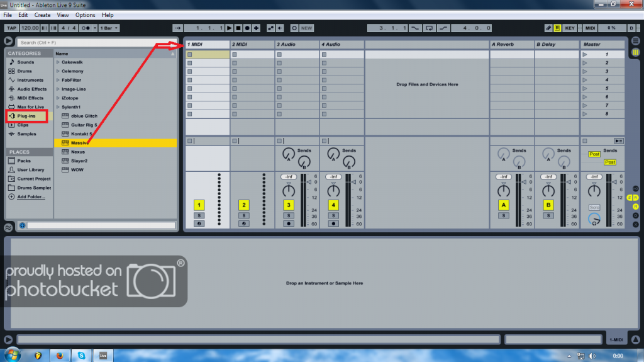Open the Instruments category

pyautogui.click(x=30, y=80)
